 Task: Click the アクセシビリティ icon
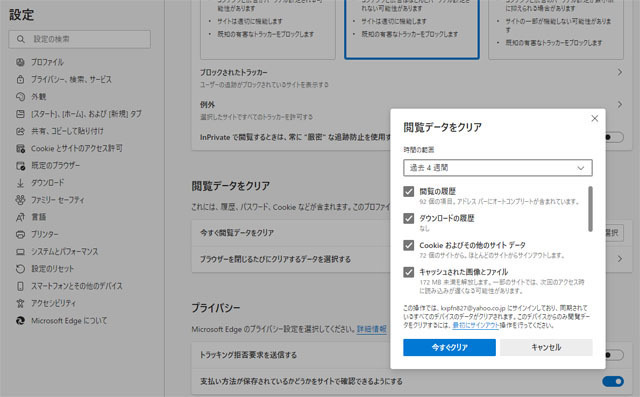[20, 303]
